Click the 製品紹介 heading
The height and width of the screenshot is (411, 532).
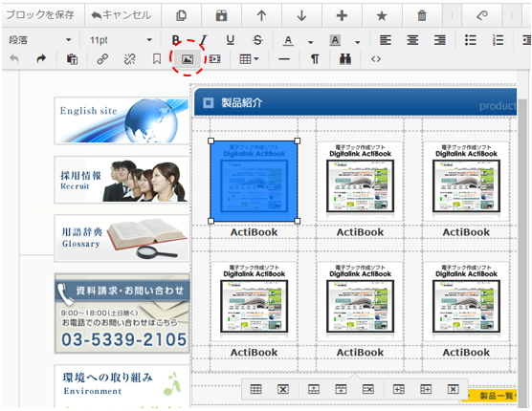pos(241,102)
